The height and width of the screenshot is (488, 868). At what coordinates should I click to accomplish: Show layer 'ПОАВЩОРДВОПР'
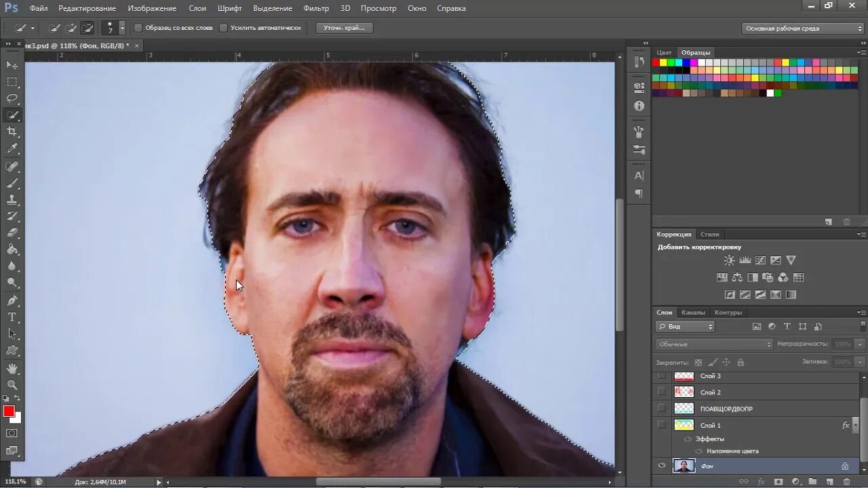point(661,408)
